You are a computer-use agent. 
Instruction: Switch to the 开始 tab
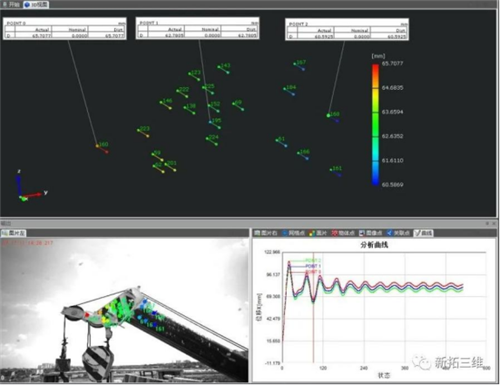click(x=11, y=4)
